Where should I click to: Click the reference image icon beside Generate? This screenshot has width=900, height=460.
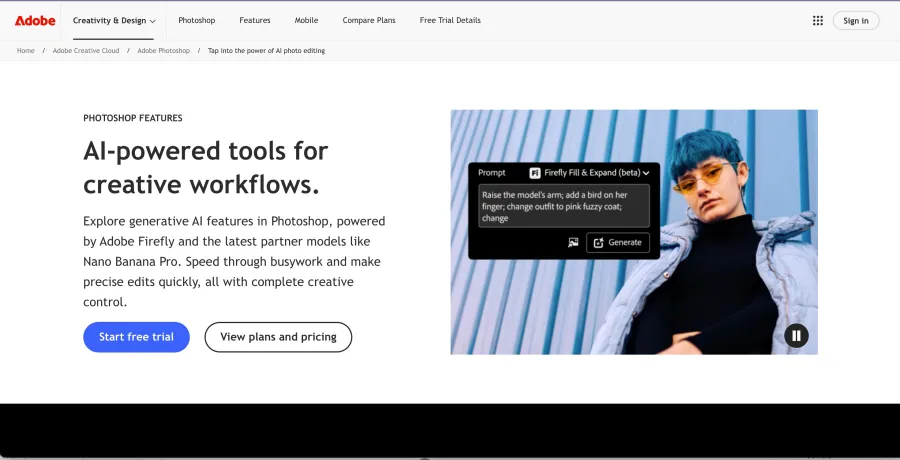(573, 242)
